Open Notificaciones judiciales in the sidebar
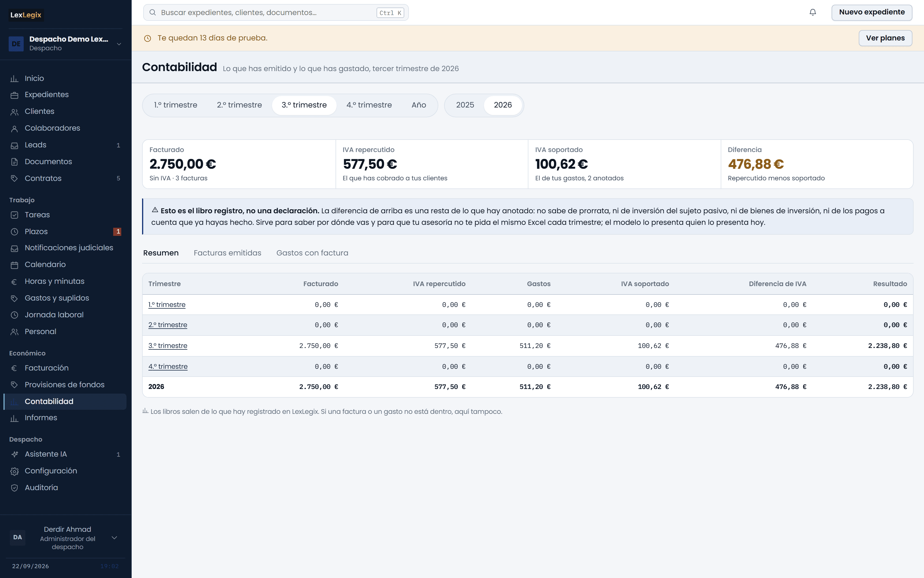Image resolution: width=924 pixels, height=578 pixels. [65, 248]
